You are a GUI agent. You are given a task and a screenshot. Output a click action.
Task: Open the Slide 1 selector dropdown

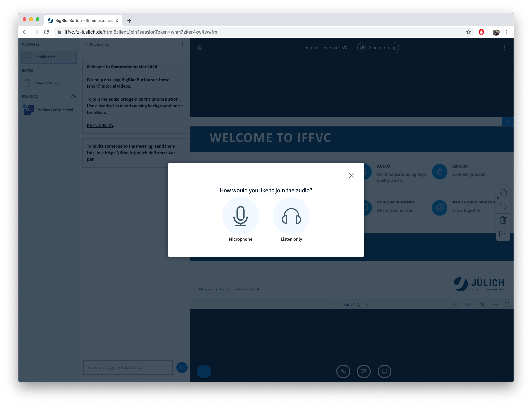(351, 305)
